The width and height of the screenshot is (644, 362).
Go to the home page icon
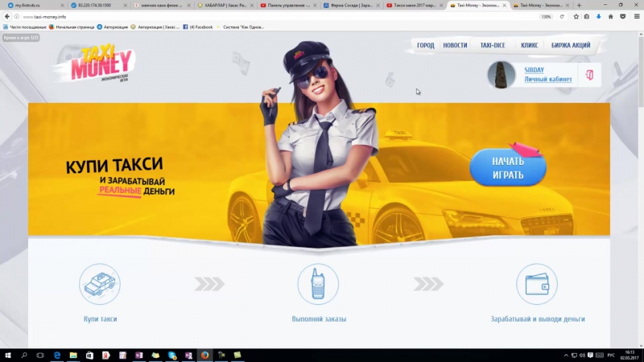611,17
